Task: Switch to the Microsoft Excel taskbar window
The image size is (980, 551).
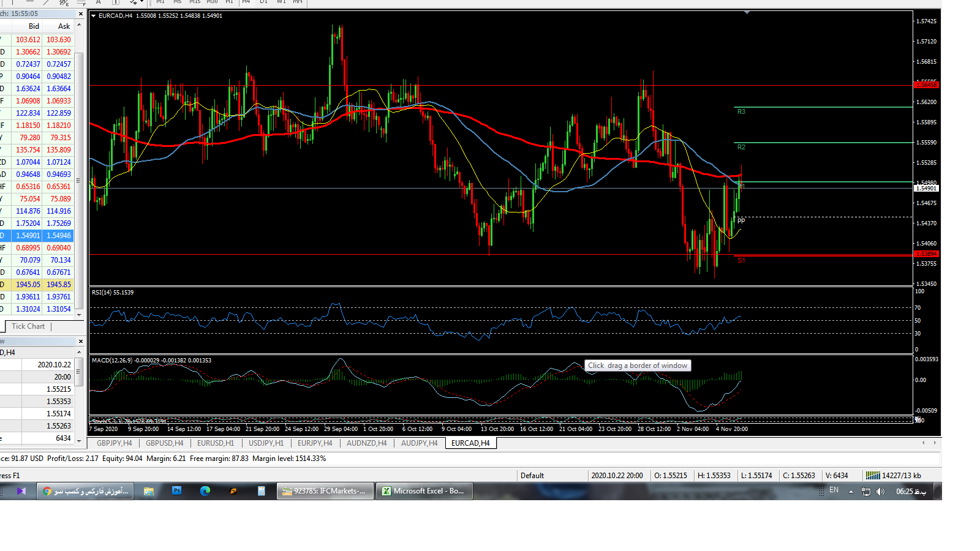Action: 424,491
